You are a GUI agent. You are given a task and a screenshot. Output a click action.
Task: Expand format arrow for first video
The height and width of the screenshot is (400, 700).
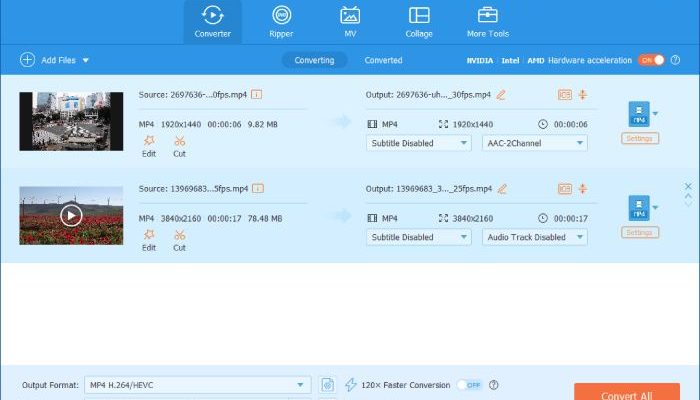[x=655, y=113]
